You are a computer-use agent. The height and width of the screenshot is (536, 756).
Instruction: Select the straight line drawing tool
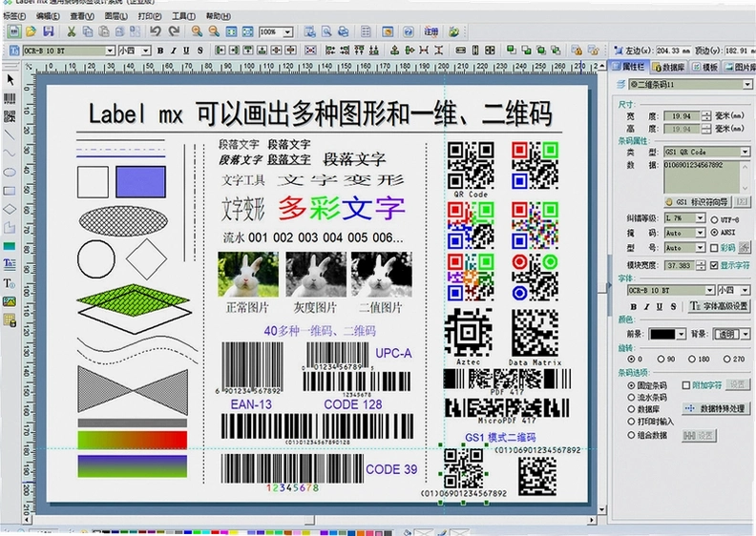10,135
